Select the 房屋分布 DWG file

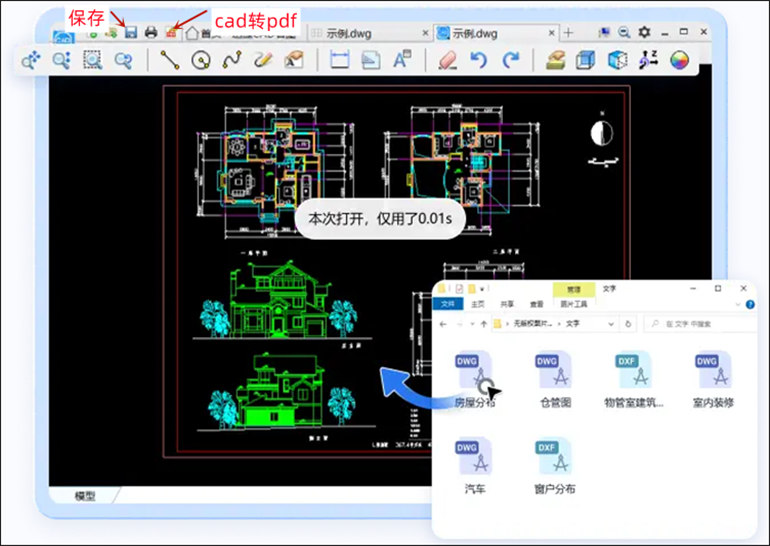[474, 380]
